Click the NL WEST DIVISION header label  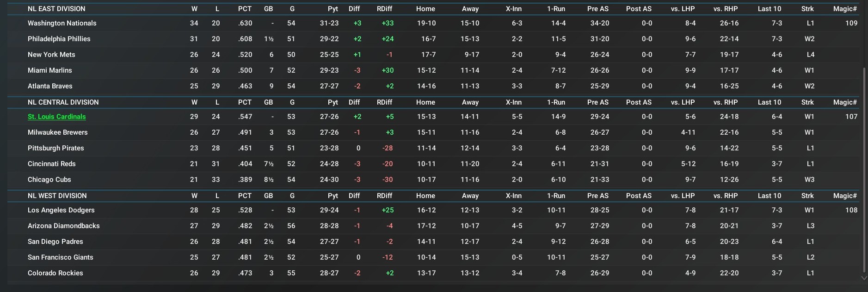[x=57, y=196]
